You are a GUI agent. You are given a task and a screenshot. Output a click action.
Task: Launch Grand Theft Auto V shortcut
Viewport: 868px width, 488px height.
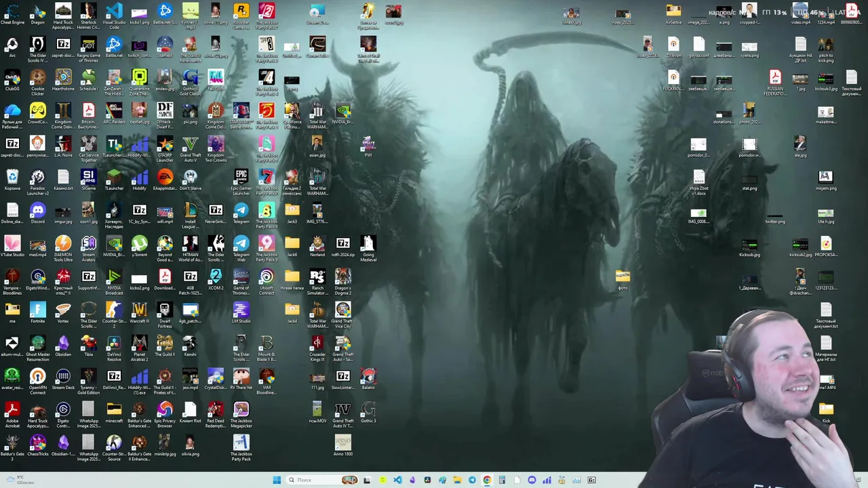pyautogui.click(x=190, y=148)
